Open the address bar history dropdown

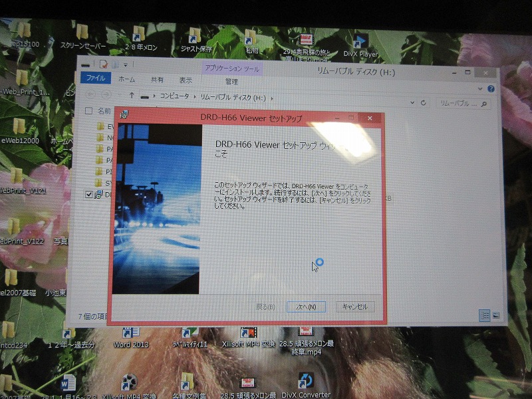[412, 102]
